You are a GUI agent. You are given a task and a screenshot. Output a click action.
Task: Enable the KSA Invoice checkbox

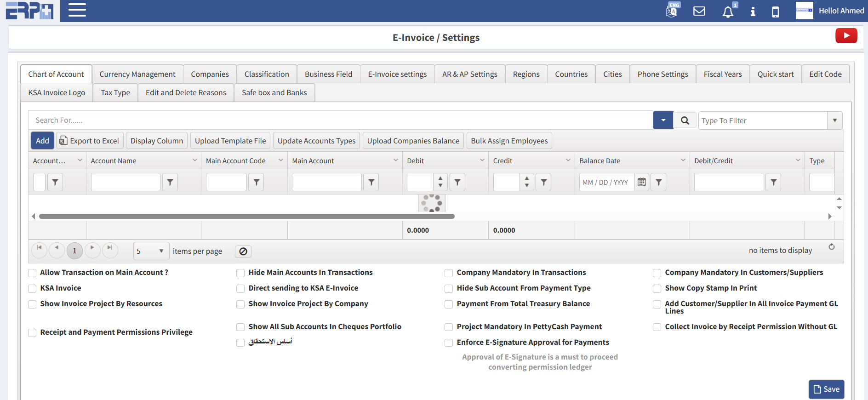[32, 289]
